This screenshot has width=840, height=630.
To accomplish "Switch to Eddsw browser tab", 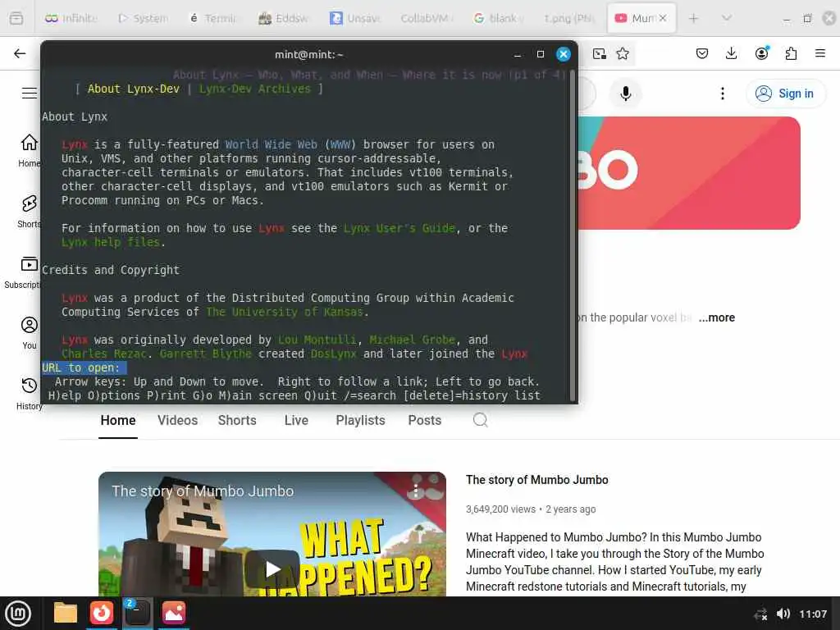I will point(284,18).
